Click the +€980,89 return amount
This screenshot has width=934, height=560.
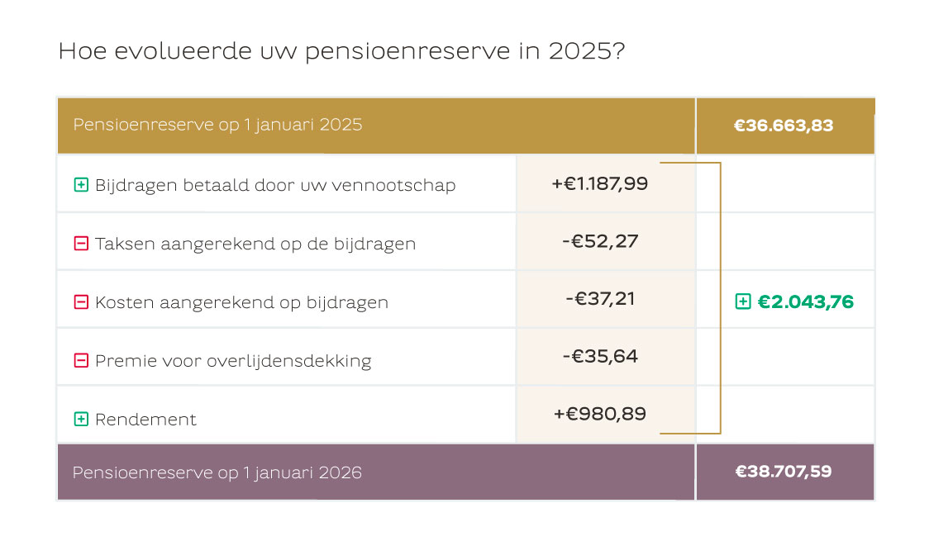(x=599, y=414)
